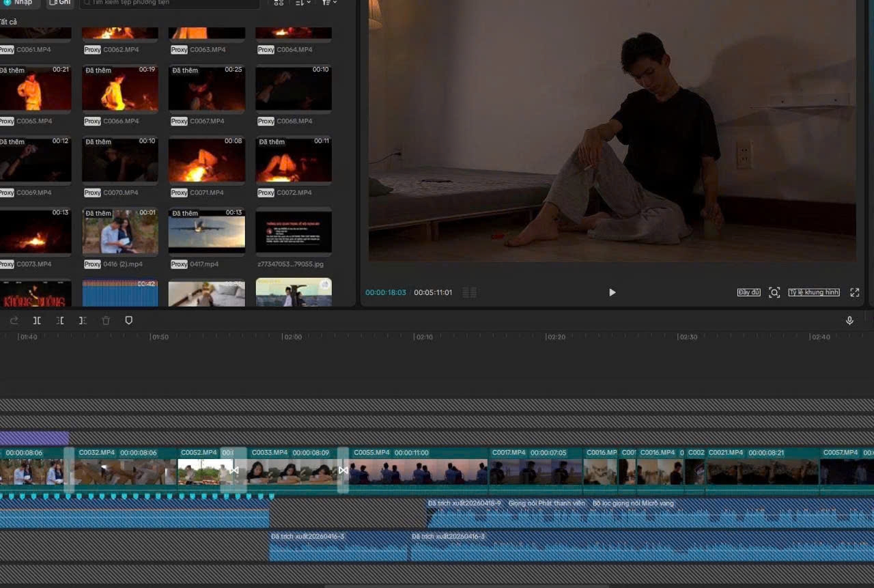Open Tỷ lệ khung hình aspect ratio
Viewport: 874px width, 588px height.
click(x=814, y=292)
